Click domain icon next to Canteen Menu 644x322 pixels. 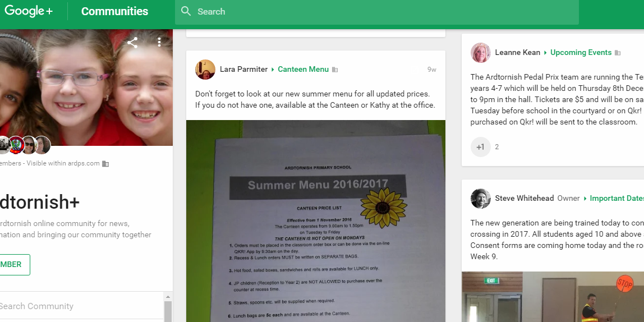[335, 70]
